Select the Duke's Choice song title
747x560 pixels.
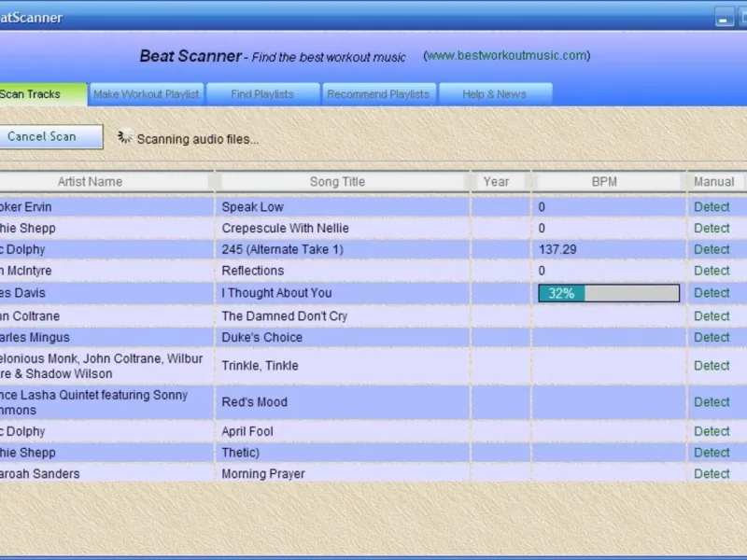(x=261, y=338)
